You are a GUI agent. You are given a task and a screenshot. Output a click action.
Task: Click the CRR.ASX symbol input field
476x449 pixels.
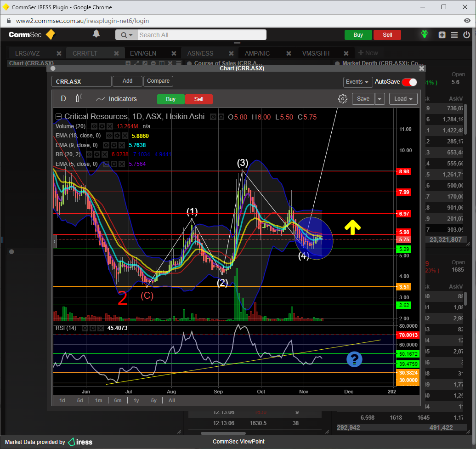tap(81, 81)
